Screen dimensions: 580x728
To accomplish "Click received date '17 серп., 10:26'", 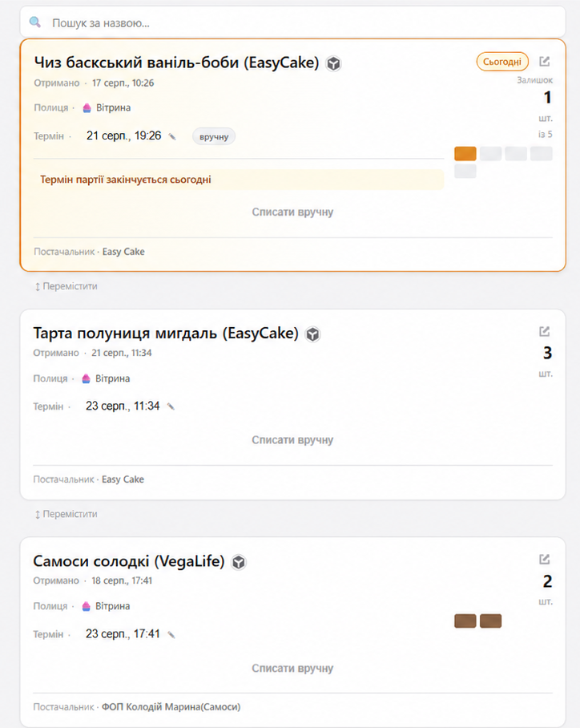I will click(x=123, y=83).
